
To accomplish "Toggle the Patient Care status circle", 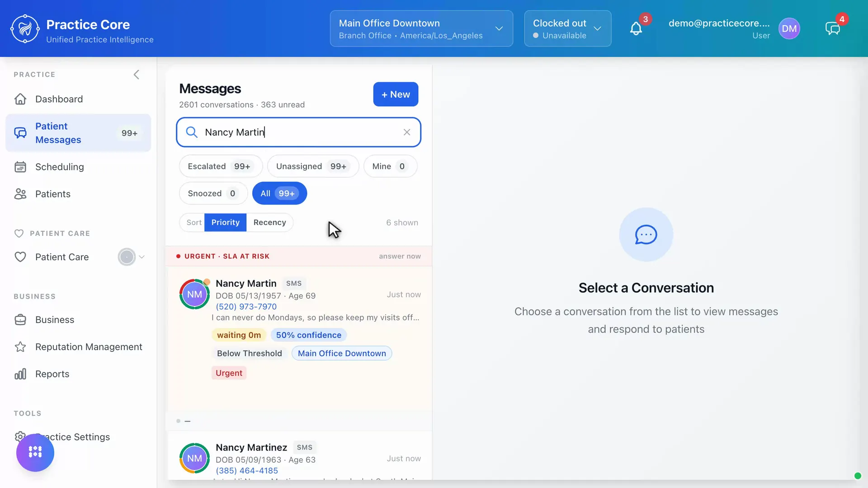I will (127, 257).
